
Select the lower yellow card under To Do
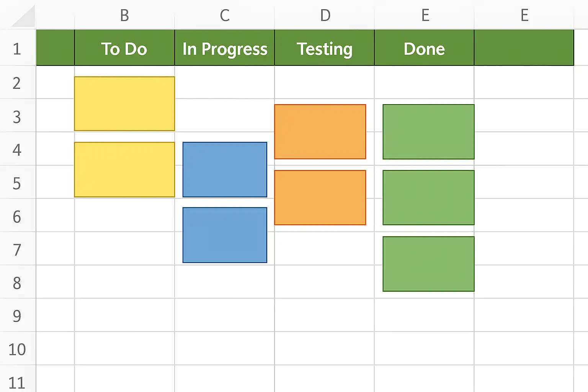(x=124, y=170)
